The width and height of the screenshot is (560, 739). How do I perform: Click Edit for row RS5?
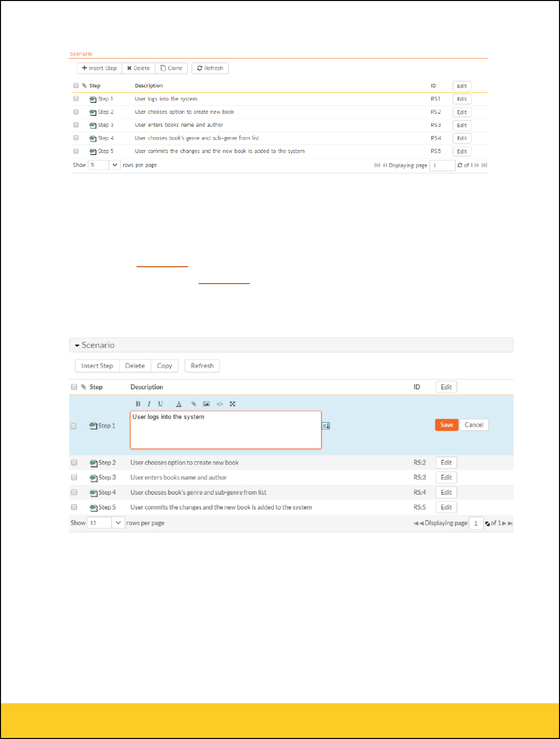(x=462, y=151)
